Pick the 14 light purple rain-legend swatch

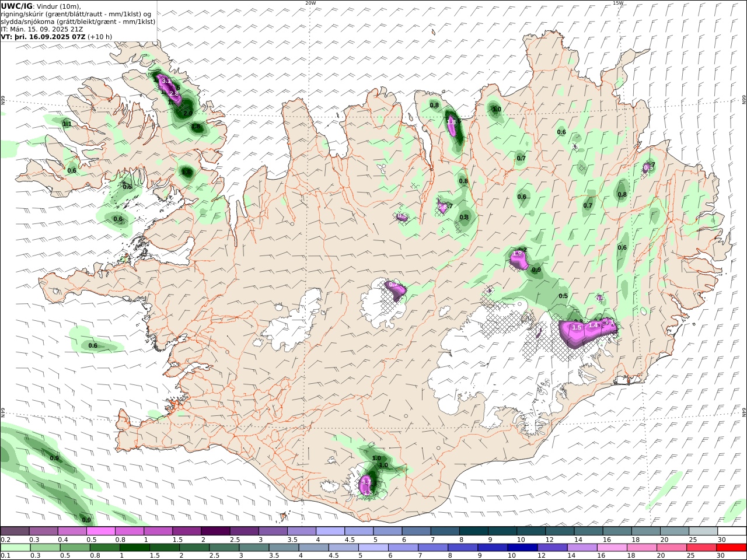coord(581,547)
